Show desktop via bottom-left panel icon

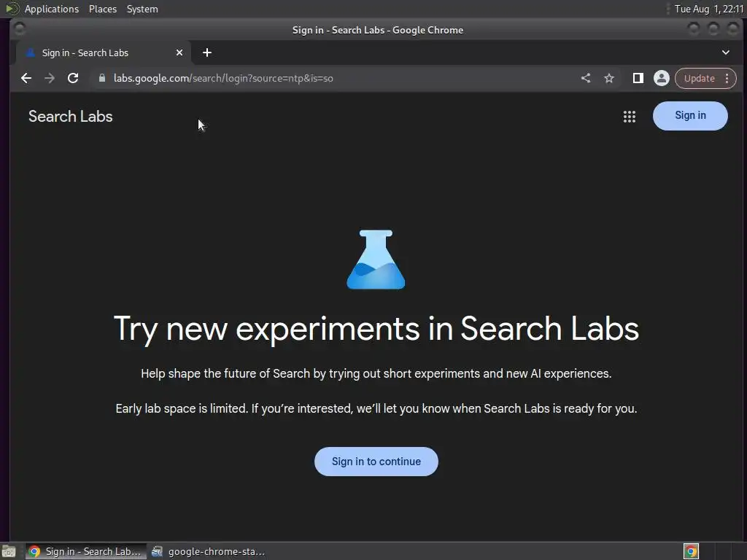(9, 551)
